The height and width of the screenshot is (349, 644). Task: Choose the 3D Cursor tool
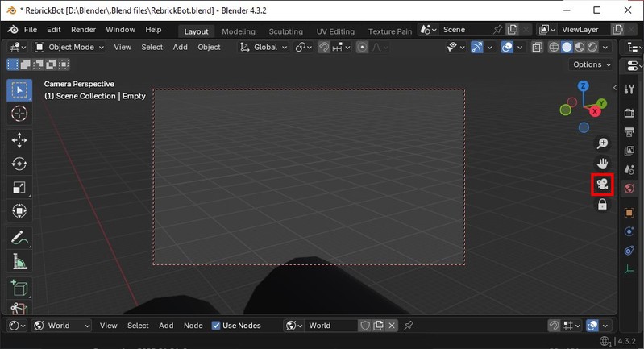coord(19,114)
